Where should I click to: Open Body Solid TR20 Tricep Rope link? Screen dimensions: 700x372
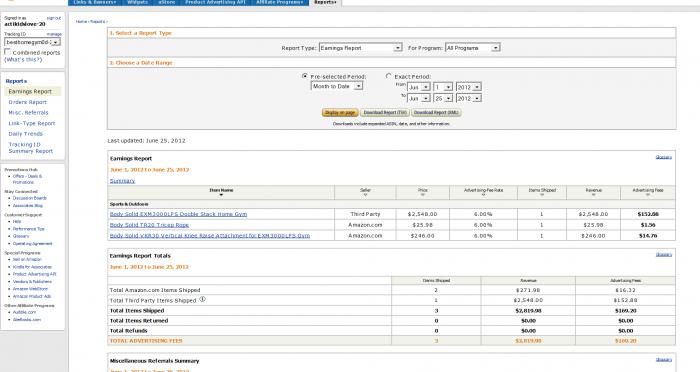pos(149,225)
